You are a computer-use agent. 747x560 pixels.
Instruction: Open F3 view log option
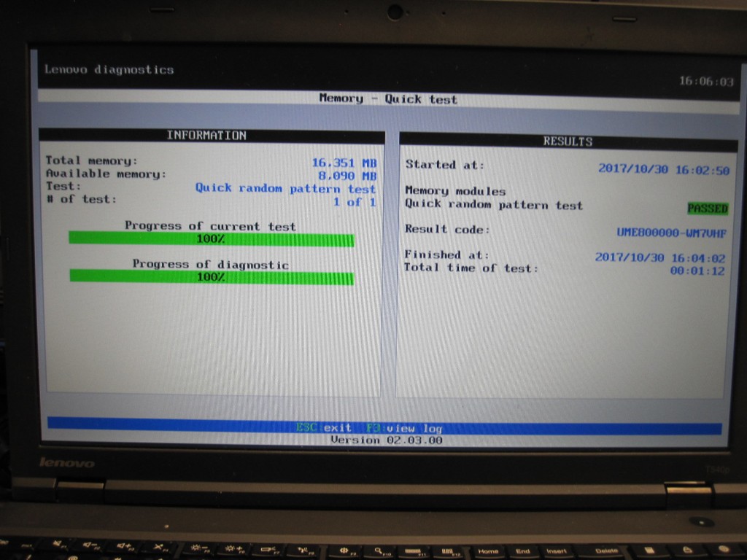tap(404, 428)
